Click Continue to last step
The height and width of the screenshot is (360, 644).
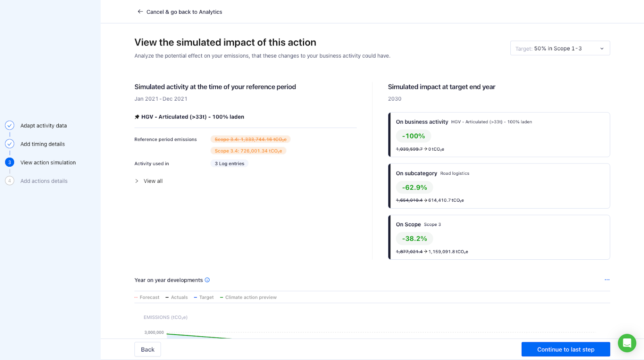point(566,350)
